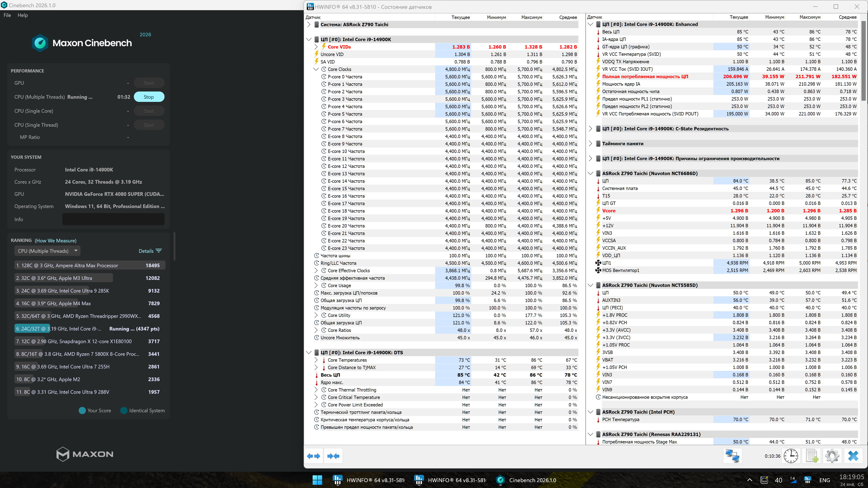
Task: Stop the running multi-thread CPU test
Action: [149, 97]
